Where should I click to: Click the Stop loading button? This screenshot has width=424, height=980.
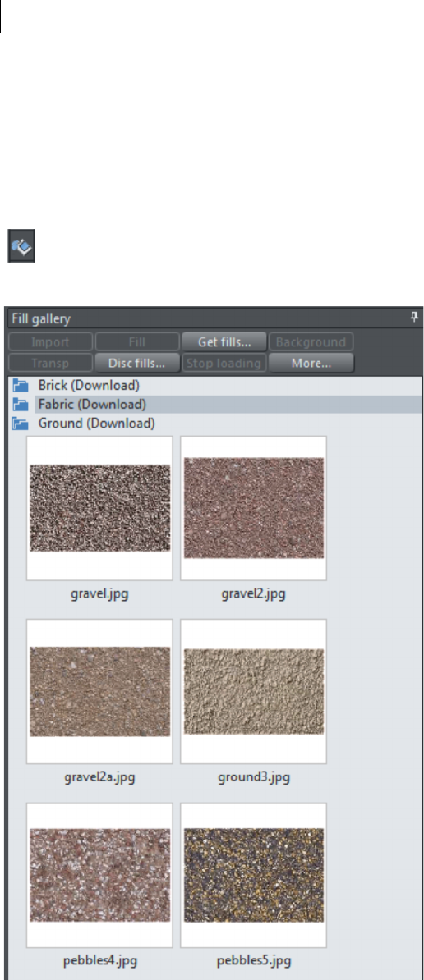[x=224, y=363]
